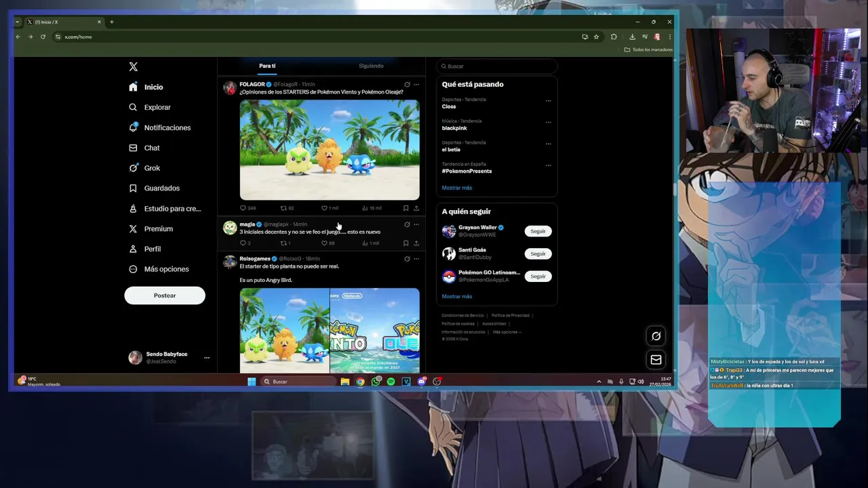Open Grok icon on magia post
The height and width of the screenshot is (488, 868).
coord(407,224)
